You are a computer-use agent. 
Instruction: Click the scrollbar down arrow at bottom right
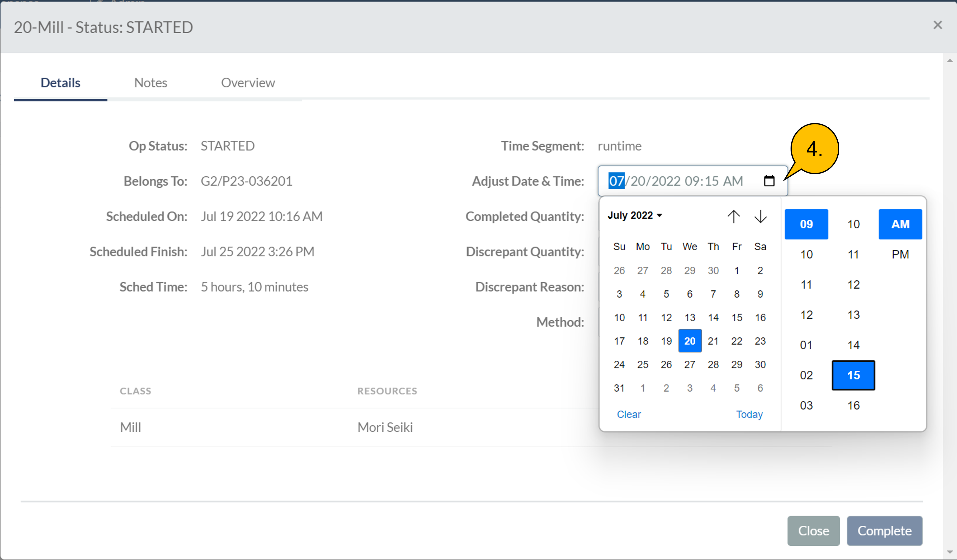coord(950,552)
